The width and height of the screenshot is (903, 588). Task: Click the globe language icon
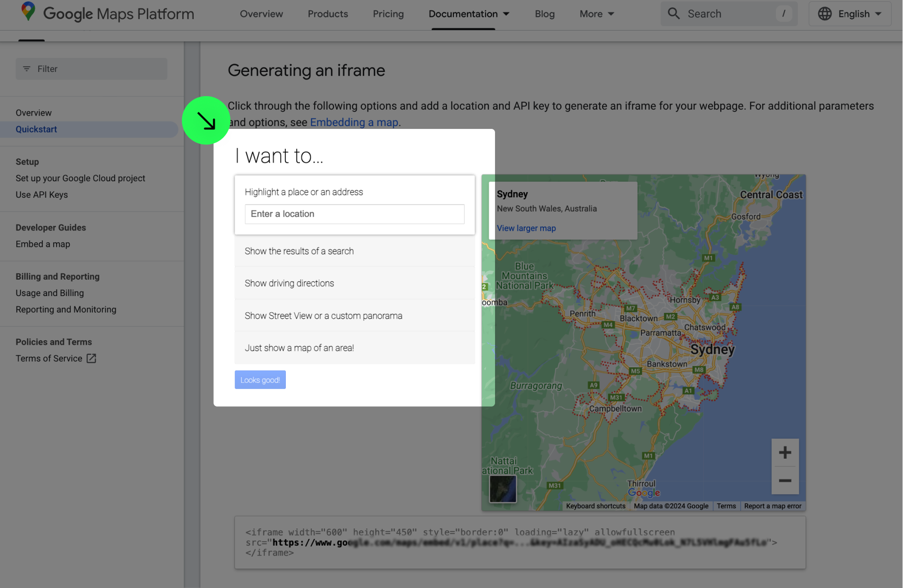pos(824,14)
